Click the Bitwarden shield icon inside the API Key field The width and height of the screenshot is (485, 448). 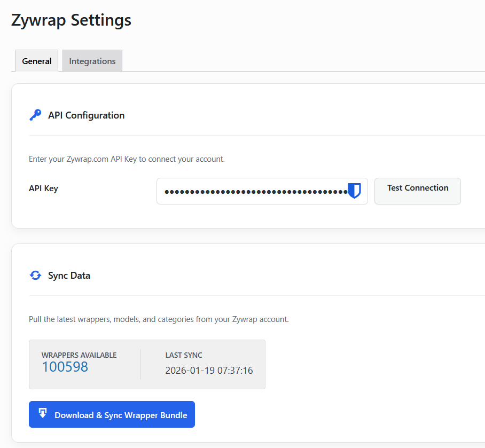coord(354,191)
